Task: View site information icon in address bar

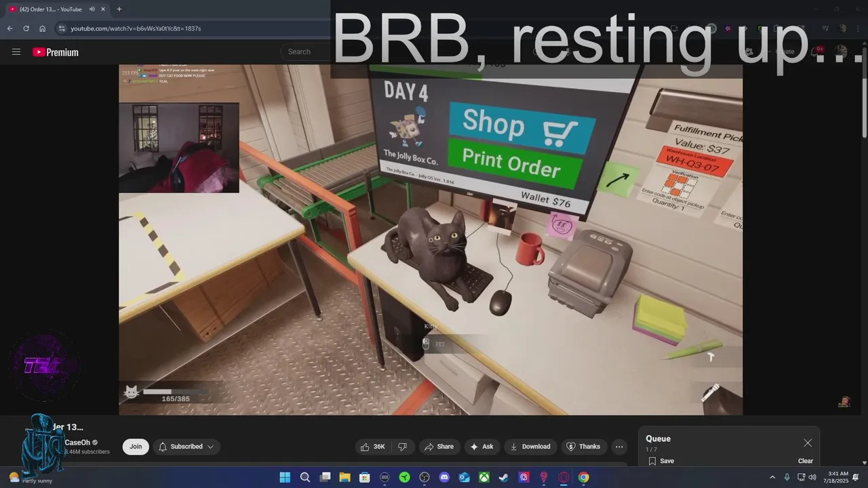Action: coord(61,28)
